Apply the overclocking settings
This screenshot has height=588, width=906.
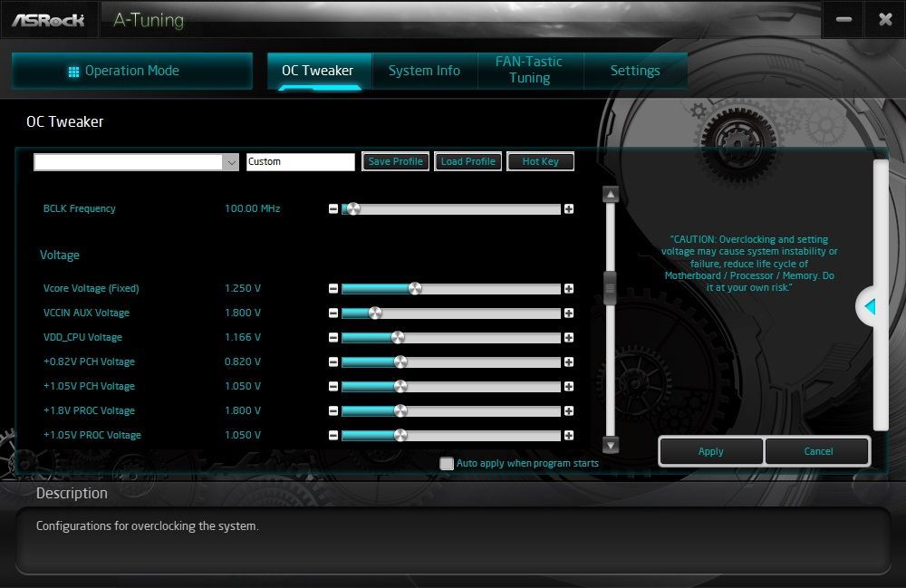(710, 451)
